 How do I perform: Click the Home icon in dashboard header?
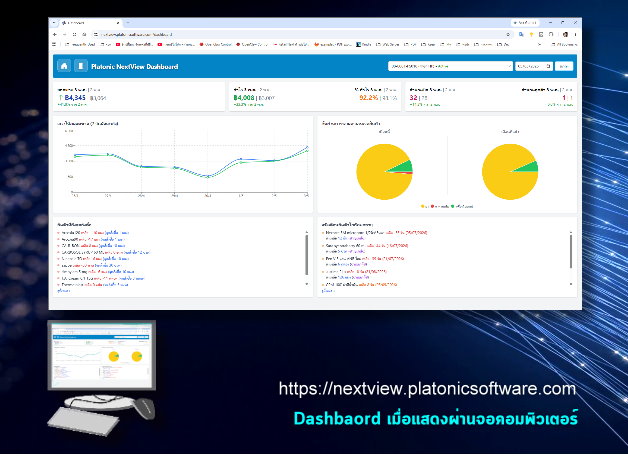[x=64, y=66]
